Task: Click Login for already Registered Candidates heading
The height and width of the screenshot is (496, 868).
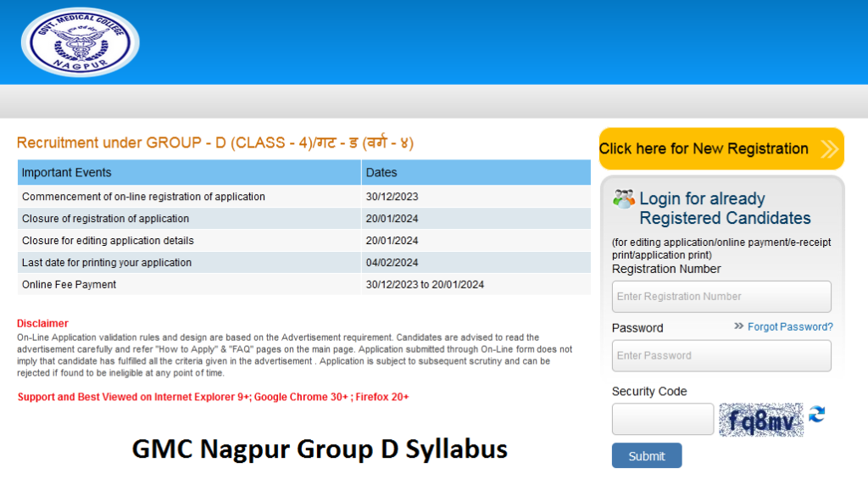Action: point(725,208)
